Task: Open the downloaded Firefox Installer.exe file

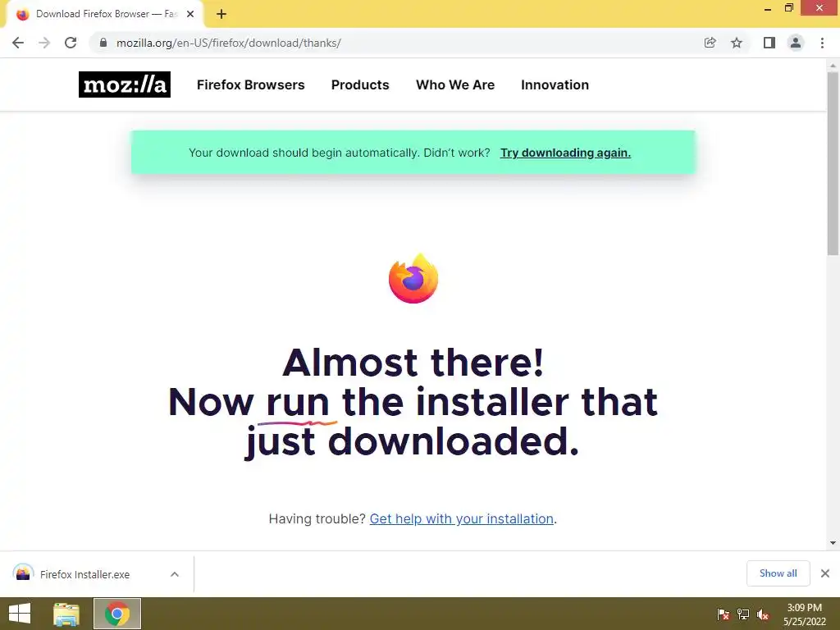Action: [84, 574]
